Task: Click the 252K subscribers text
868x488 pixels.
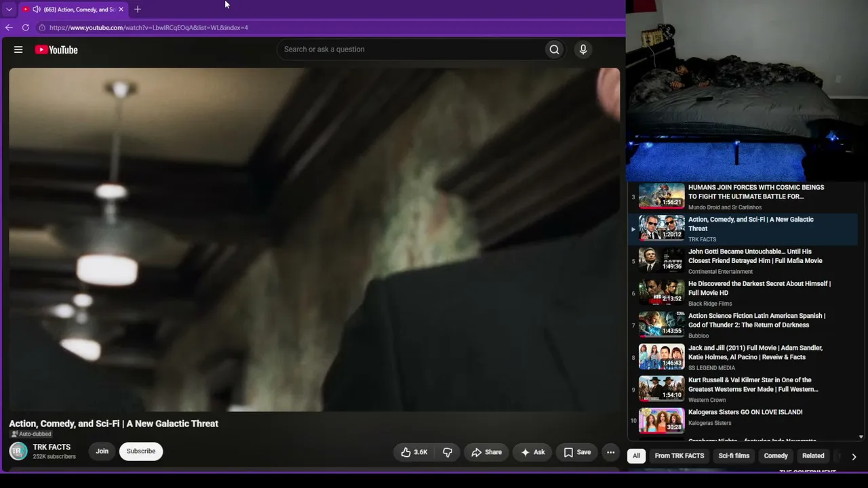Action: point(54,457)
